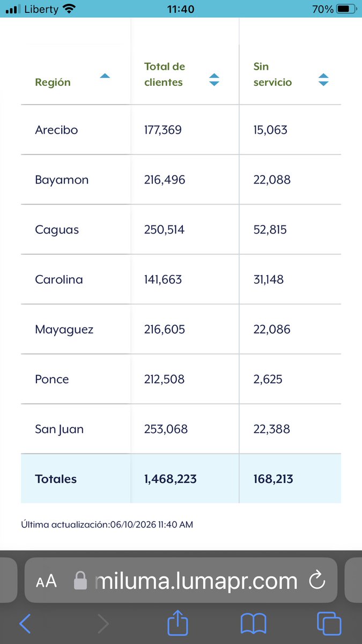Screen dimensions: 362x644
Task: Tap the clock in the status bar
Action: coord(181,9)
